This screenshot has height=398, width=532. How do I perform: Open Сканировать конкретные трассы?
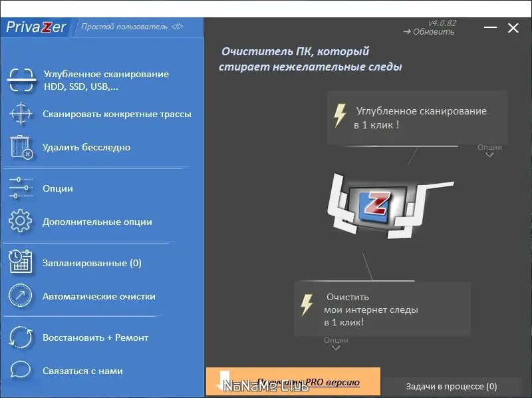coord(117,114)
